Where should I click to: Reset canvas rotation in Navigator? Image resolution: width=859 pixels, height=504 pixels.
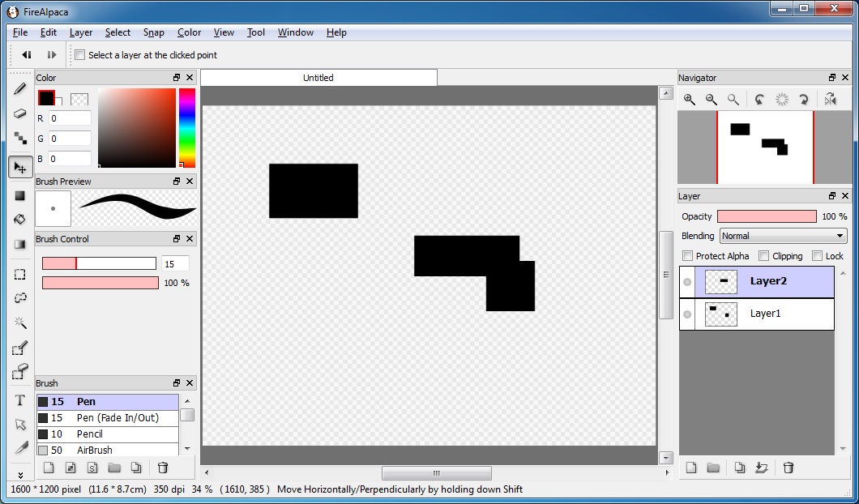tap(782, 100)
